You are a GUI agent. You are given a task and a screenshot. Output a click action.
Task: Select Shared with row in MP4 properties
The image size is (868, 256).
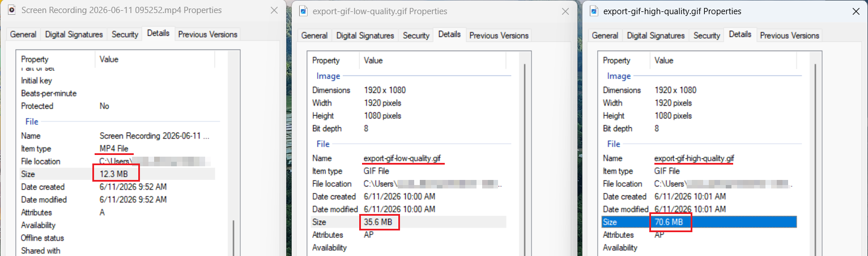(117, 250)
